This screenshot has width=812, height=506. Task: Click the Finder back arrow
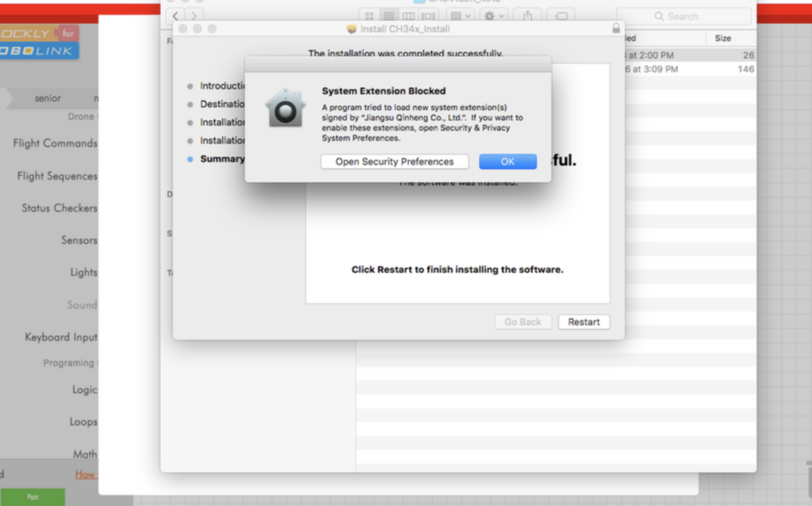(175, 16)
